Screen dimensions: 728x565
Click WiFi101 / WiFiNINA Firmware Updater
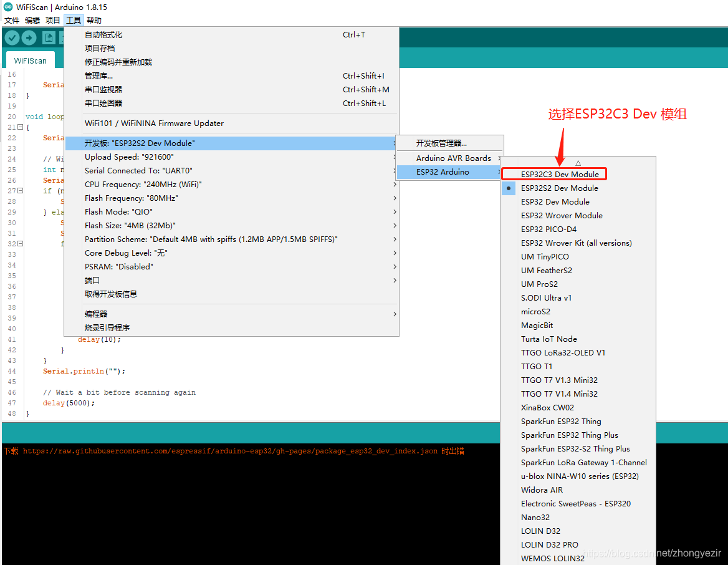coord(232,123)
